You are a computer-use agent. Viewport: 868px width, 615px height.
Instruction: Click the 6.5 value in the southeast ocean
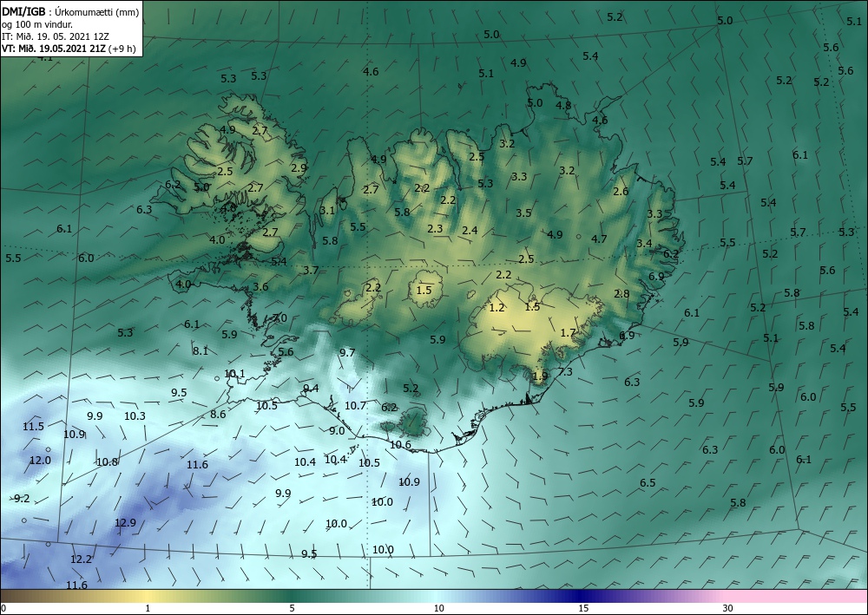pos(648,483)
